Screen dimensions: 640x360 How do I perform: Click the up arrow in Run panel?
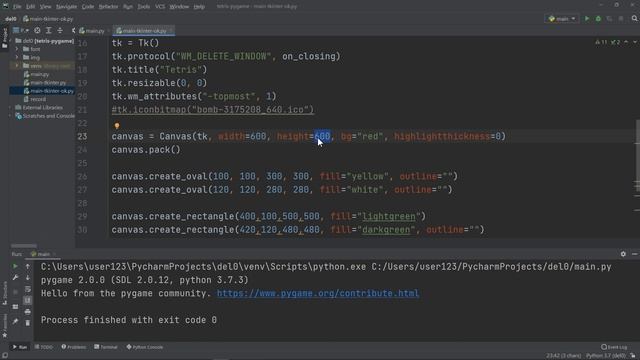[28, 266]
